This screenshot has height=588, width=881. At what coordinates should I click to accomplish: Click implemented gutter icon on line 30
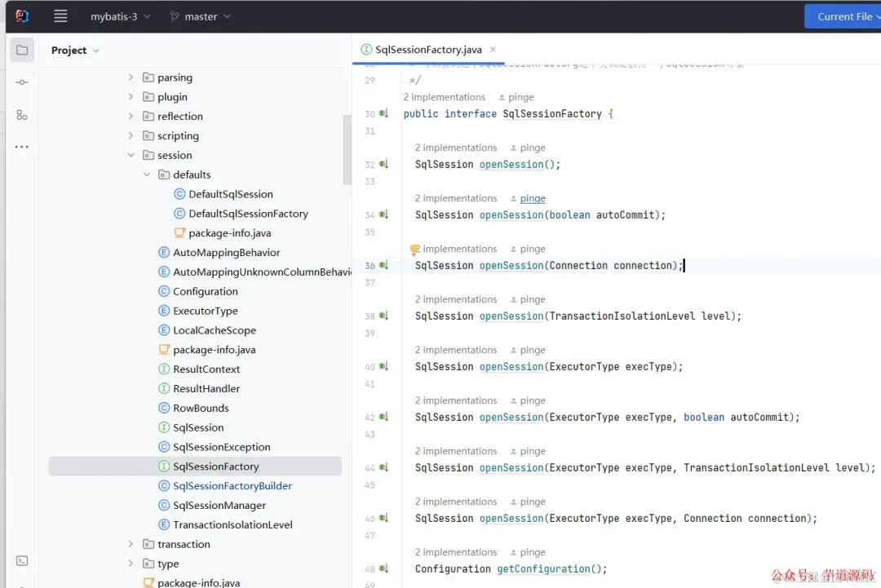(x=383, y=113)
